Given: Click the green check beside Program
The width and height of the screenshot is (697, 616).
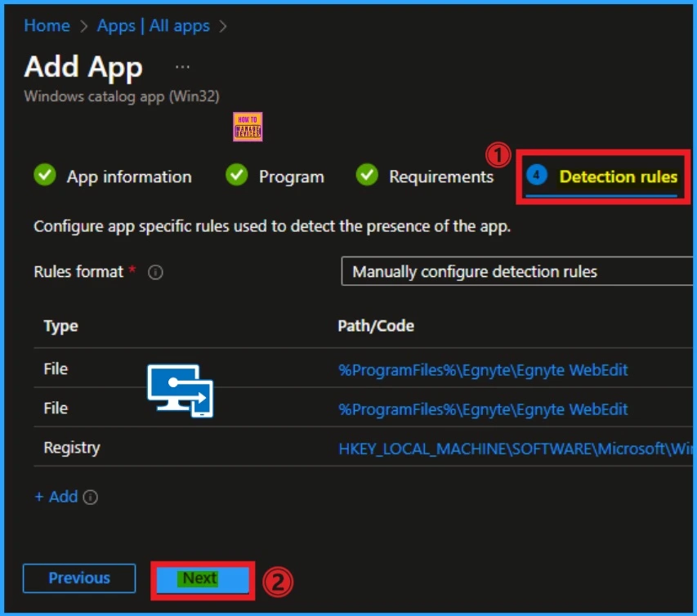Looking at the screenshot, I should 236,175.
